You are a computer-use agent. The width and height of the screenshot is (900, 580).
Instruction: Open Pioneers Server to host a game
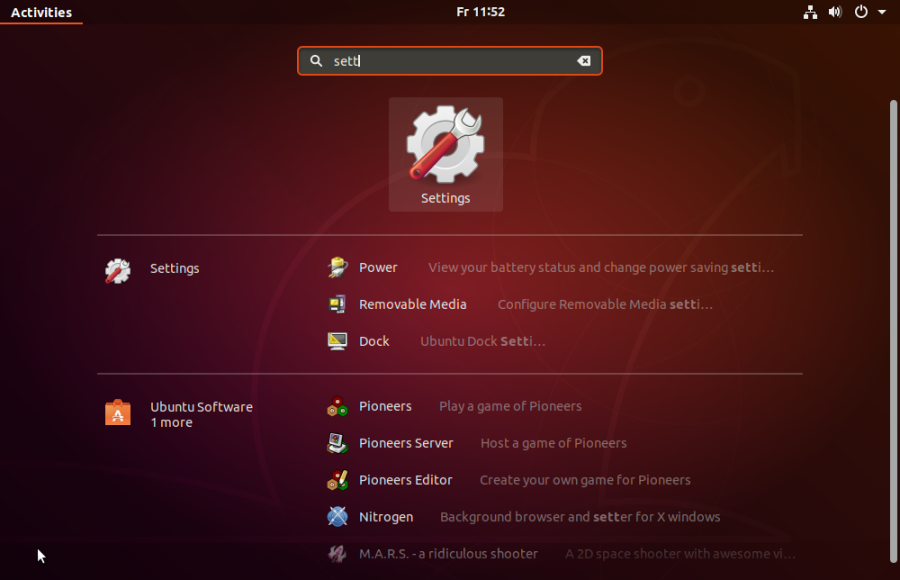[406, 443]
